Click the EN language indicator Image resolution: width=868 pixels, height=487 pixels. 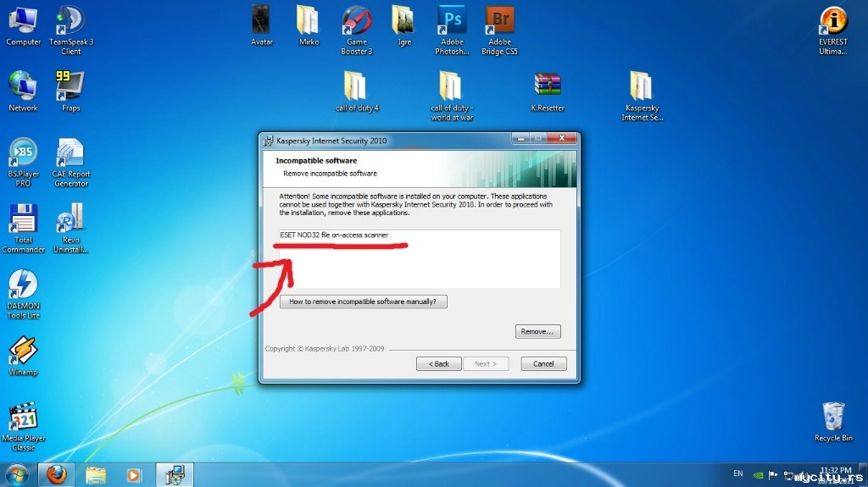pyautogui.click(x=738, y=473)
